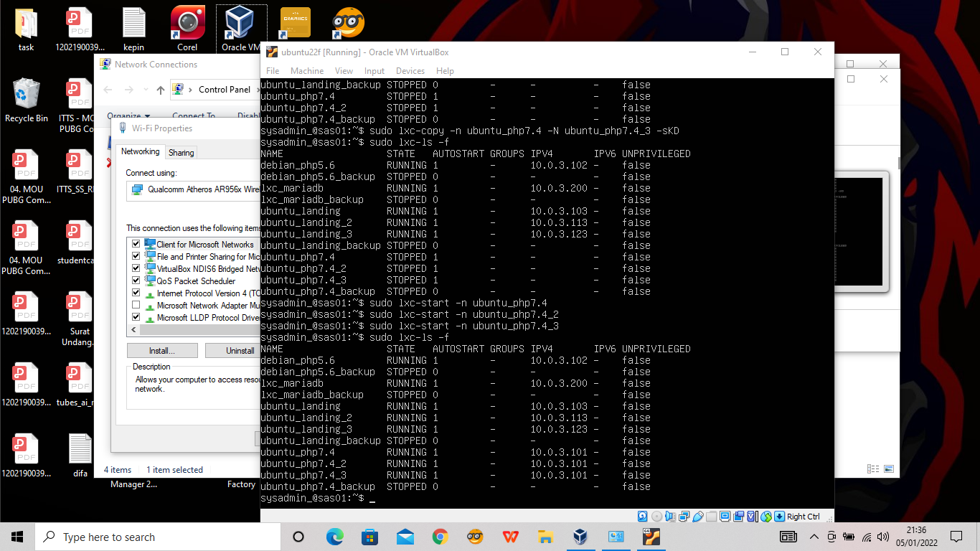Open WPS Office from the taskbar
Screen dimensions: 980x551
[x=511, y=537]
